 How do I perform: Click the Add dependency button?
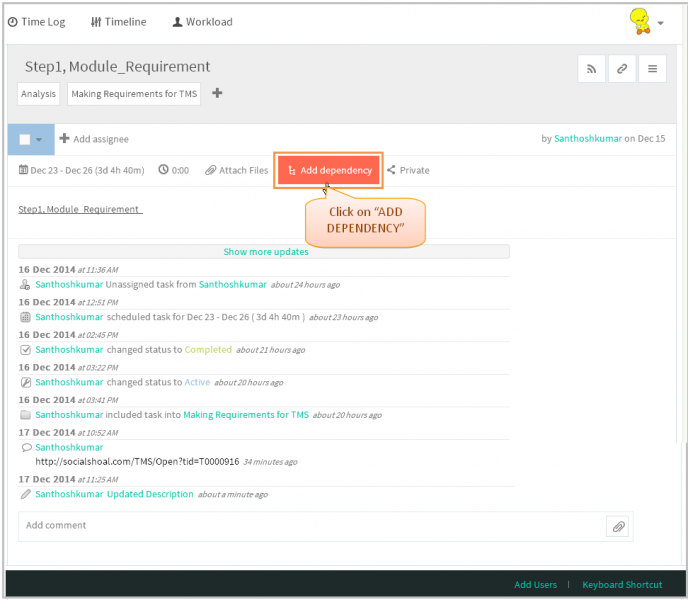click(329, 170)
